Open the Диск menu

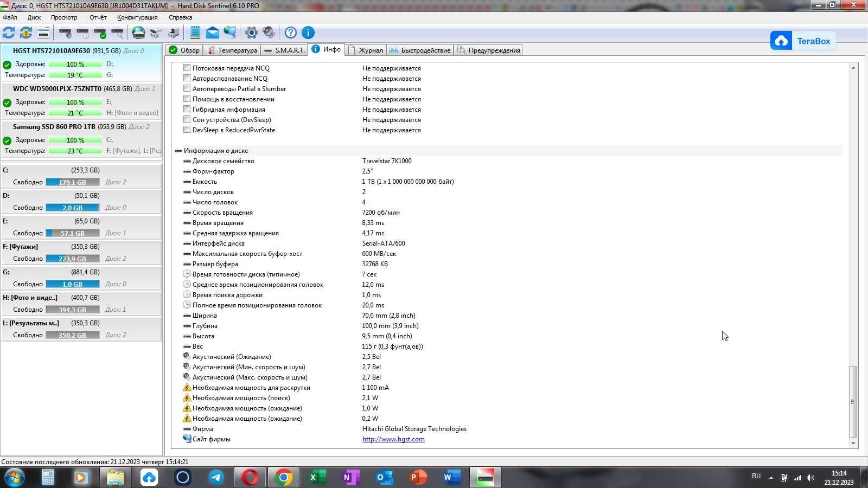click(34, 17)
